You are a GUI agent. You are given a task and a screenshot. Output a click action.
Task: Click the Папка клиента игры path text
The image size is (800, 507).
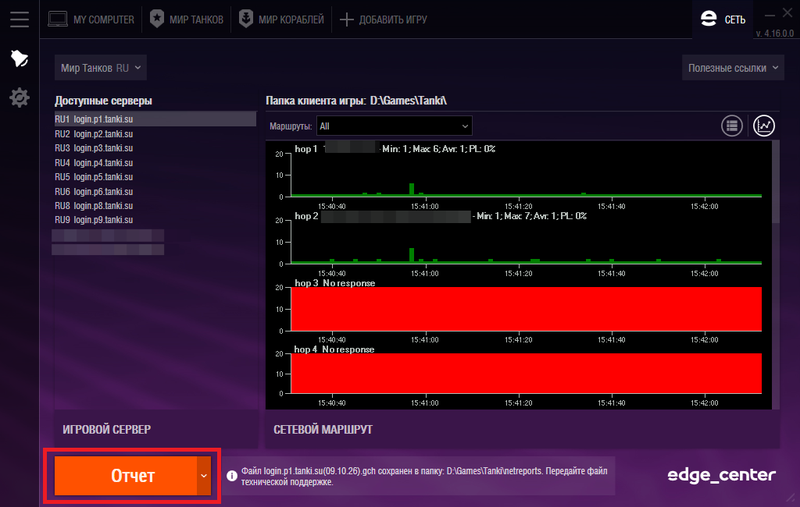coord(356,100)
